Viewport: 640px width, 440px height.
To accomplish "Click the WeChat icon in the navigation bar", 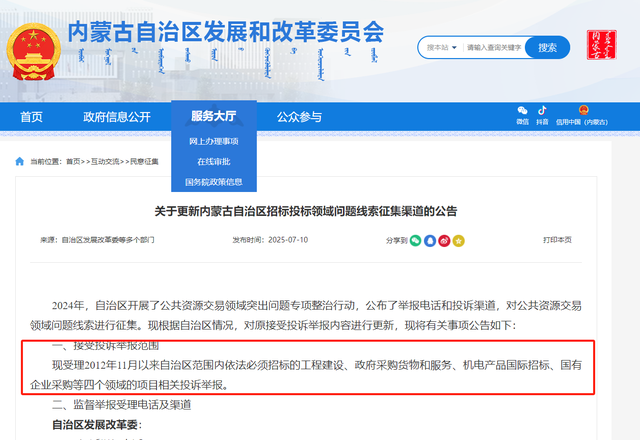I will (522, 110).
